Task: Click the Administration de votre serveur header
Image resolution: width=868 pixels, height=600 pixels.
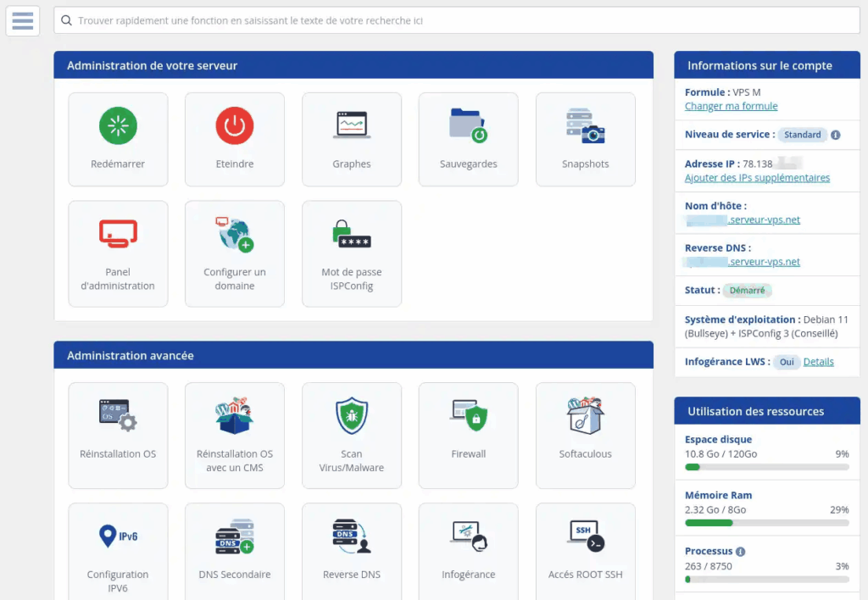Action: click(x=353, y=65)
